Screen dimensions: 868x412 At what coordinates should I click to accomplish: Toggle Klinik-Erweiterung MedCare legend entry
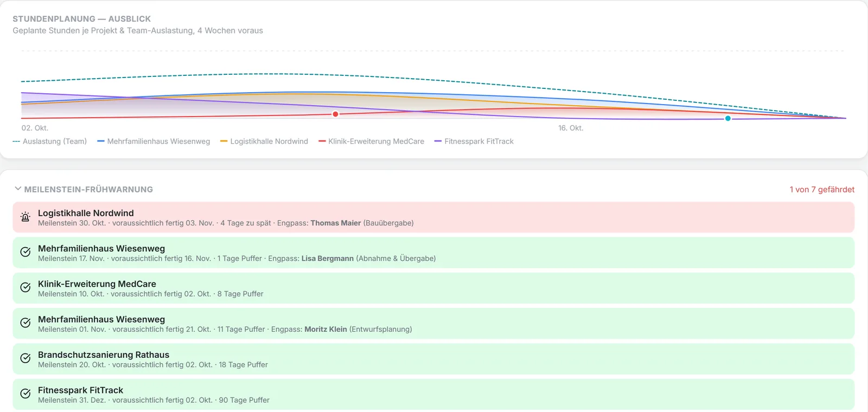pyautogui.click(x=372, y=141)
